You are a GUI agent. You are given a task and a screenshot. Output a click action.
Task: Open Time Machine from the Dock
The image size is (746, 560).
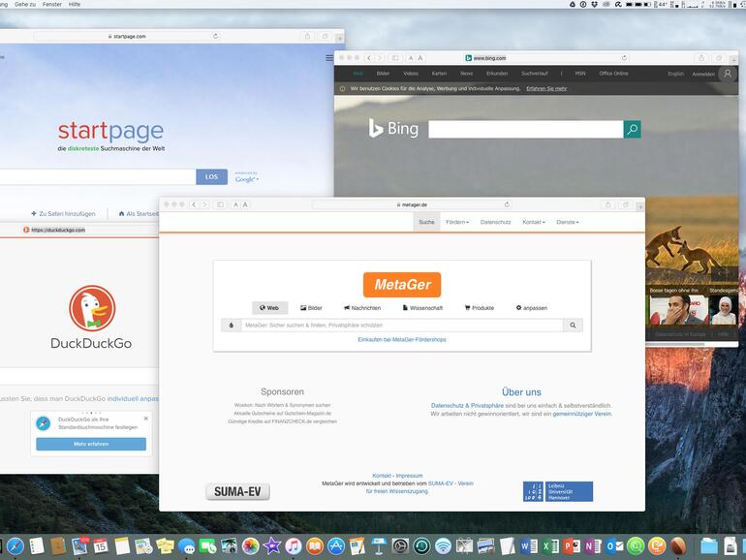click(x=421, y=546)
